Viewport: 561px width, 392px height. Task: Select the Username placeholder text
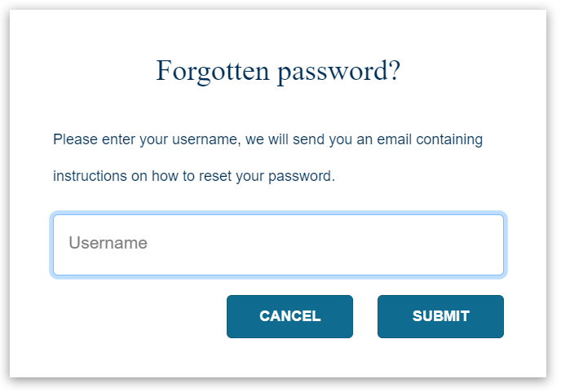click(108, 243)
